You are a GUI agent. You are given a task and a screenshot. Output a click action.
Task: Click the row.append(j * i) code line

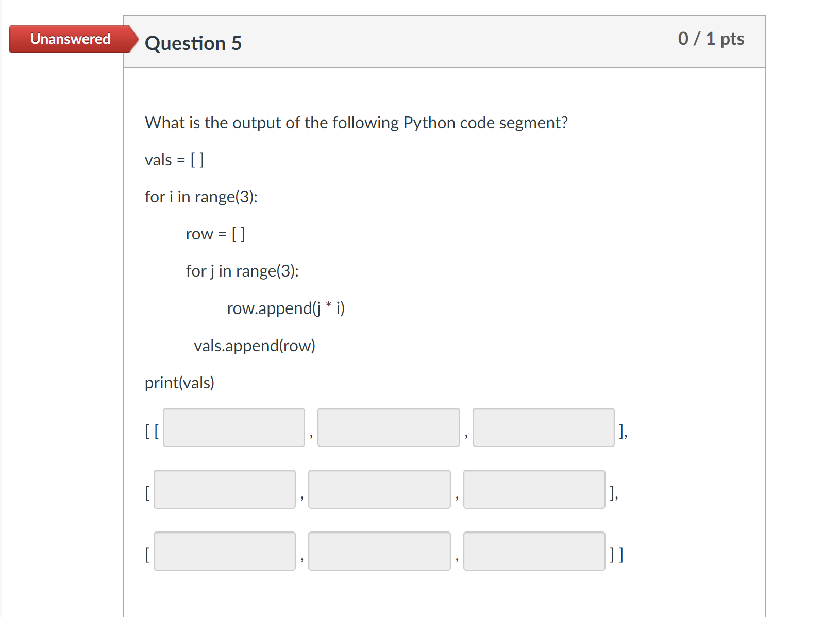(285, 308)
